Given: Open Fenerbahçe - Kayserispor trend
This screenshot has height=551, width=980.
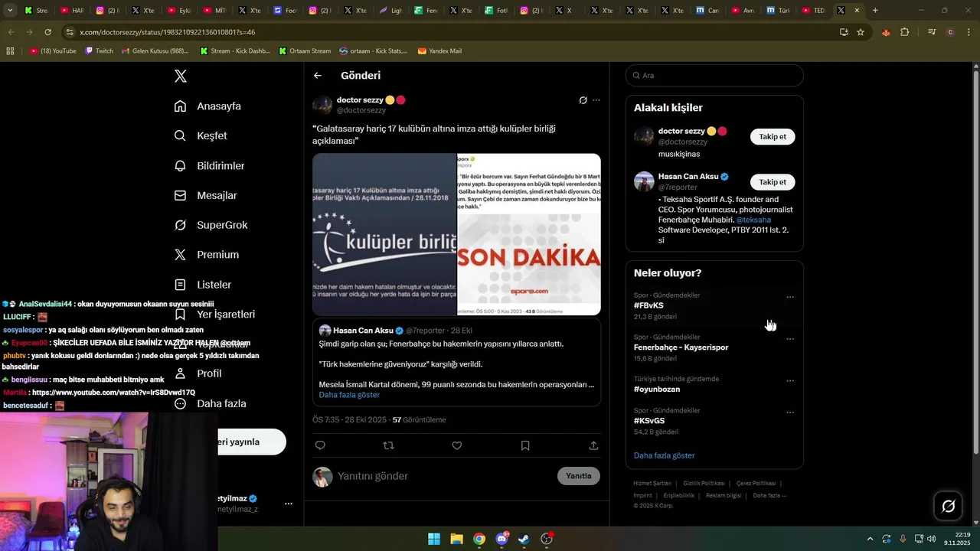Looking at the screenshot, I should pyautogui.click(x=681, y=347).
